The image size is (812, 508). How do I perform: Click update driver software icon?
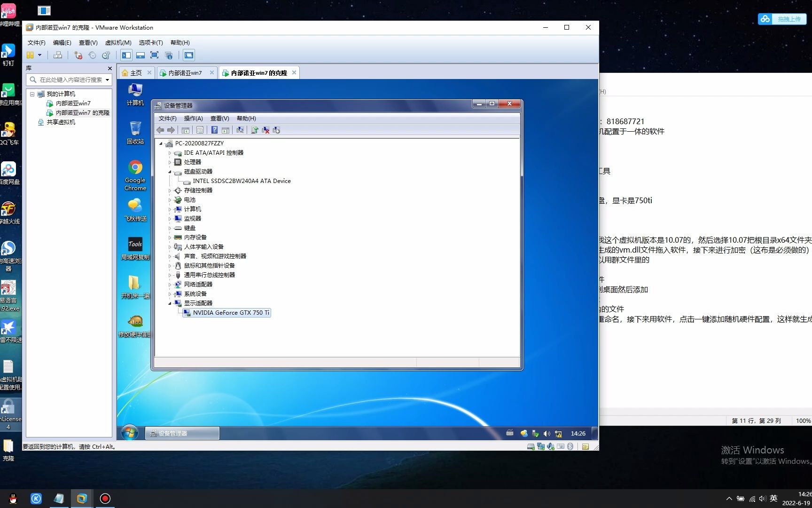point(254,130)
